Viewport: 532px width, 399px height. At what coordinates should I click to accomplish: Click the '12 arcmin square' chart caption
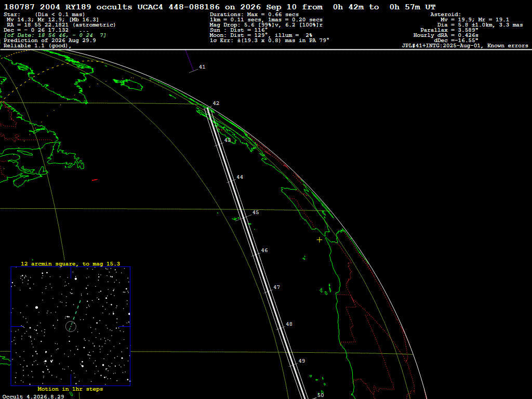[71, 263]
